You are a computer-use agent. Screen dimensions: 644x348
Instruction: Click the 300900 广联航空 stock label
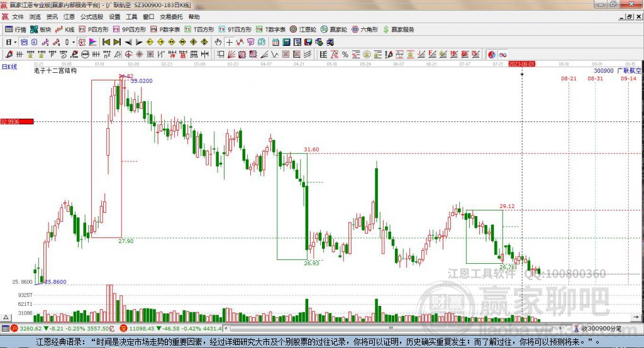[618, 71]
